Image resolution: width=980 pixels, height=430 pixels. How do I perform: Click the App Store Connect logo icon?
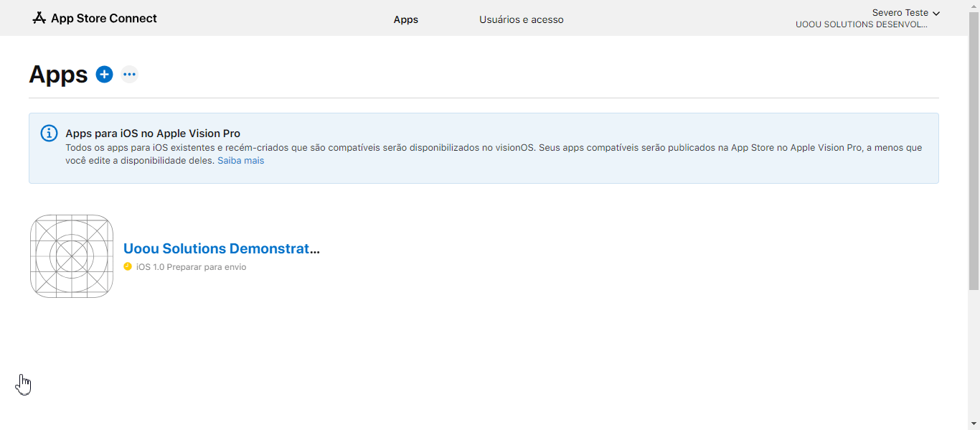39,18
